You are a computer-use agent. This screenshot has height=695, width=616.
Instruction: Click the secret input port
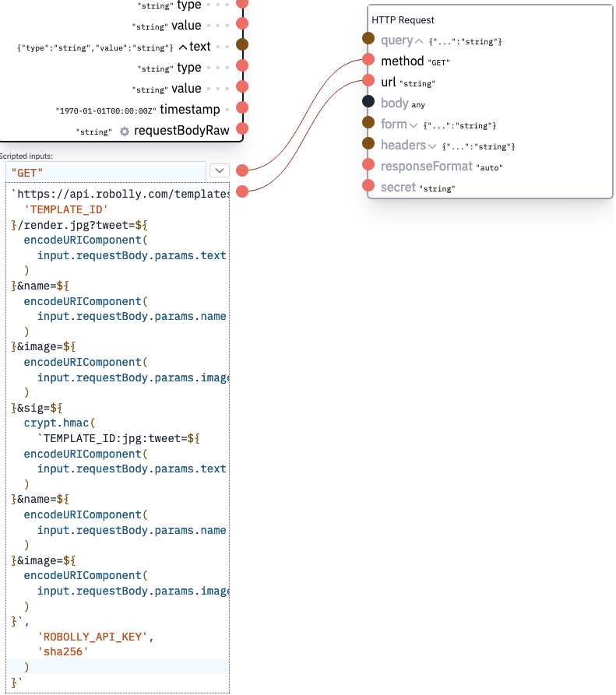pos(368,185)
